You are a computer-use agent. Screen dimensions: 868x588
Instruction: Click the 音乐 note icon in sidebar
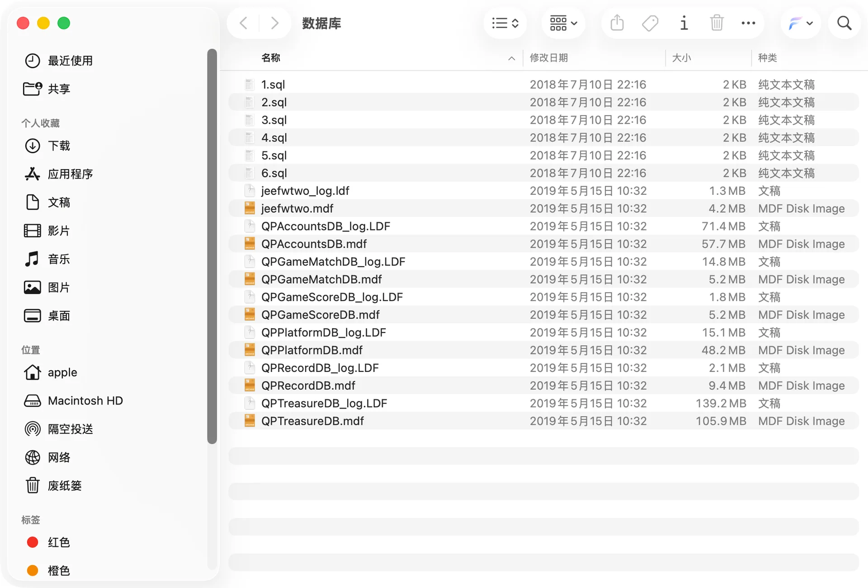point(32,259)
